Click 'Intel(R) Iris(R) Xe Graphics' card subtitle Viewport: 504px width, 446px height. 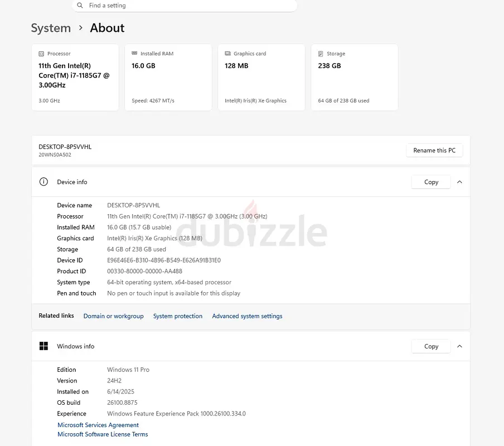(255, 100)
